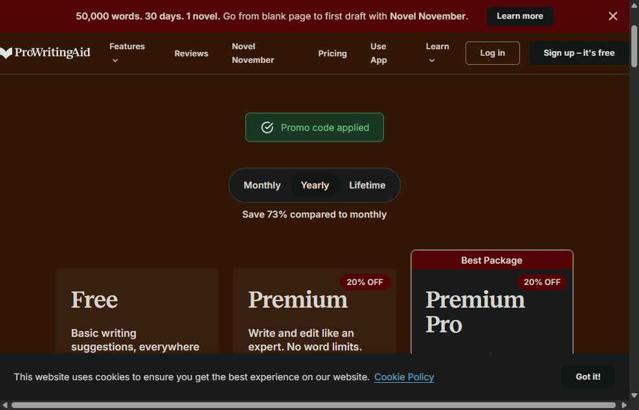
Task: Click the Free plan heading
Action: pyautogui.click(x=95, y=300)
